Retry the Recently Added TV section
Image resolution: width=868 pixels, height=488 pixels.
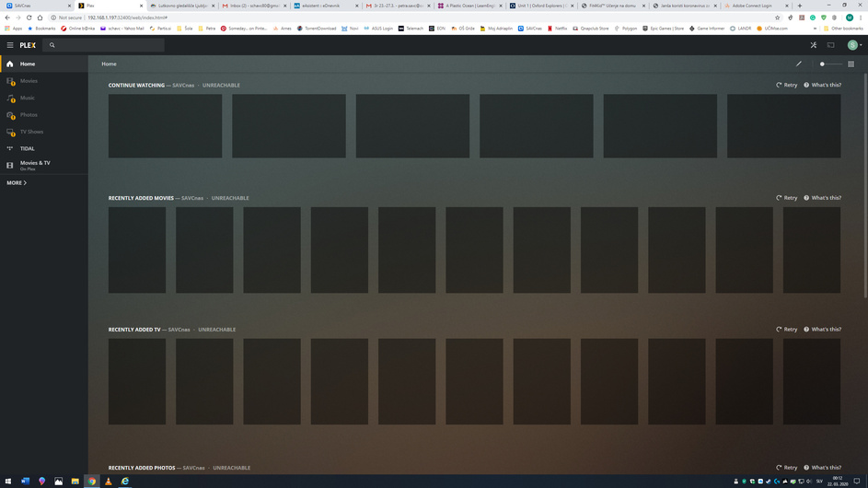[x=787, y=329]
